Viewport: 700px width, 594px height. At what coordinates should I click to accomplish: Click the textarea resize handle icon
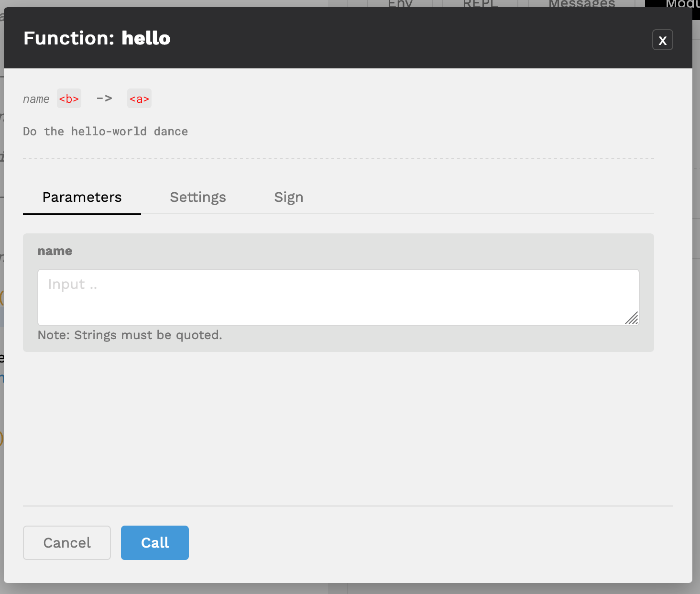632,318
